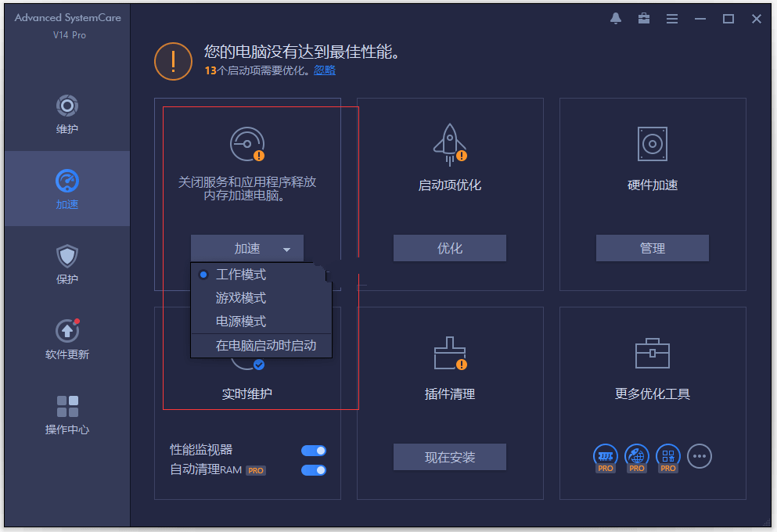Click the orange warning exclamation circle

tap(173, 62)
